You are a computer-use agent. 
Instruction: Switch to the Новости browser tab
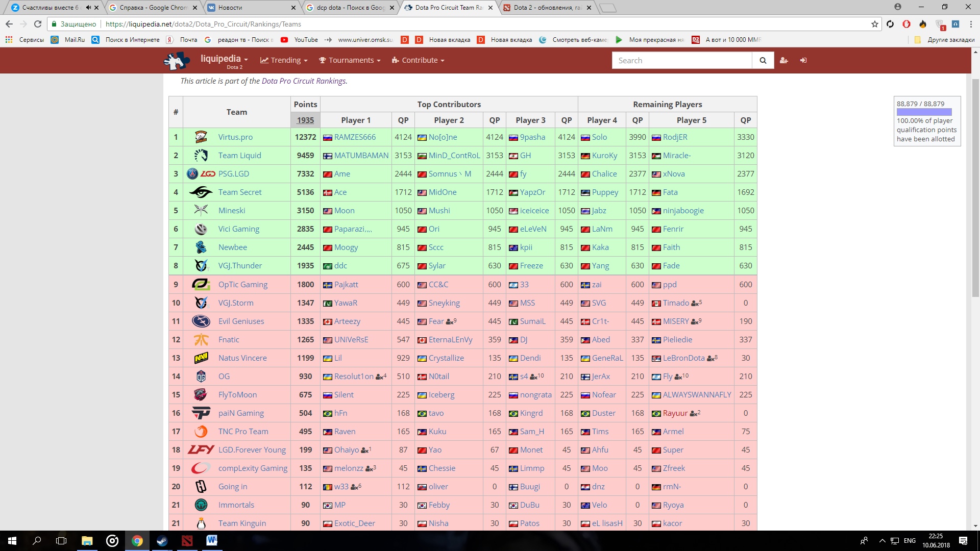click(230, 8)
